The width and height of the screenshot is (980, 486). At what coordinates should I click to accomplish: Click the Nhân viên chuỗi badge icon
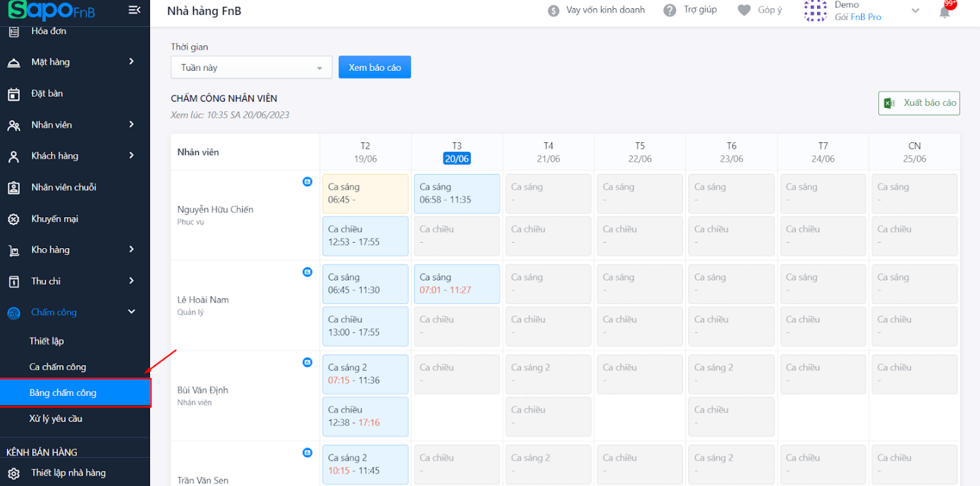tap(14, 188)
